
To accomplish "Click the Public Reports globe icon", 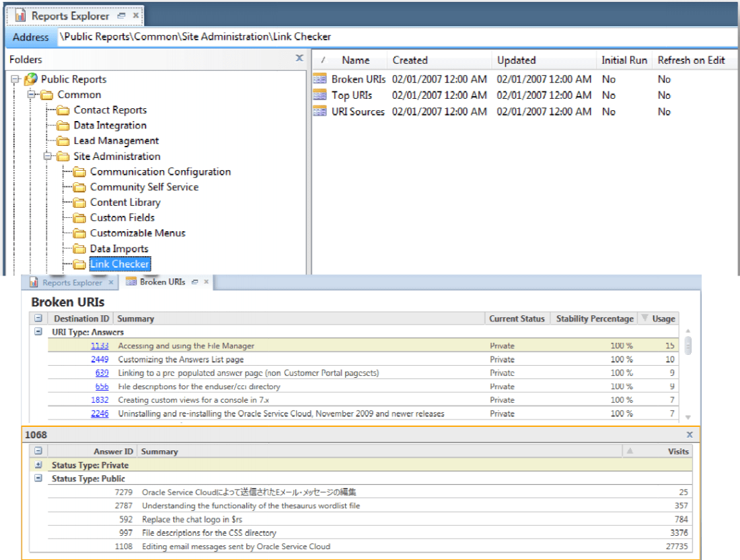I will 30,79.
